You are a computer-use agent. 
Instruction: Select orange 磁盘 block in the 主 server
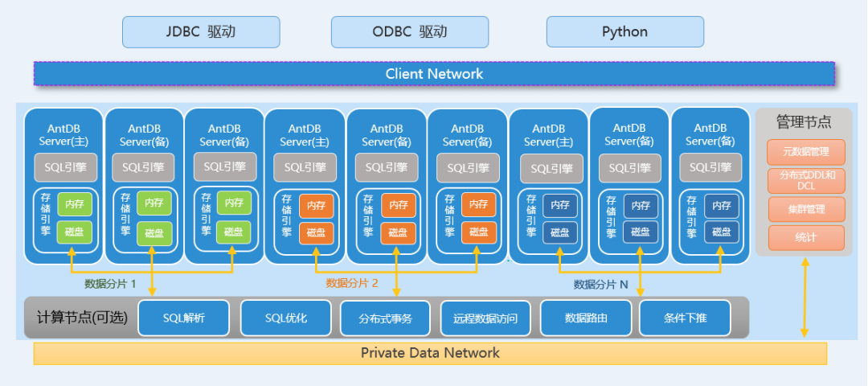coord(317,233)
